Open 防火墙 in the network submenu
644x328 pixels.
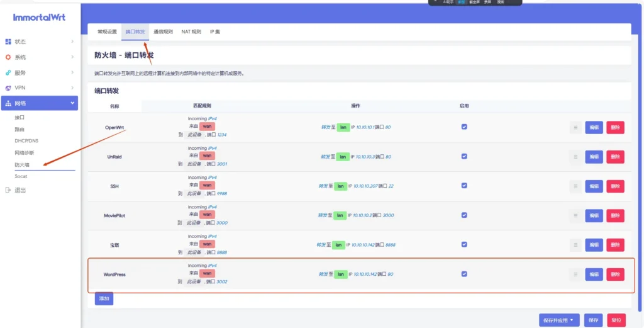pyautogui.click(x=22, y=165)
